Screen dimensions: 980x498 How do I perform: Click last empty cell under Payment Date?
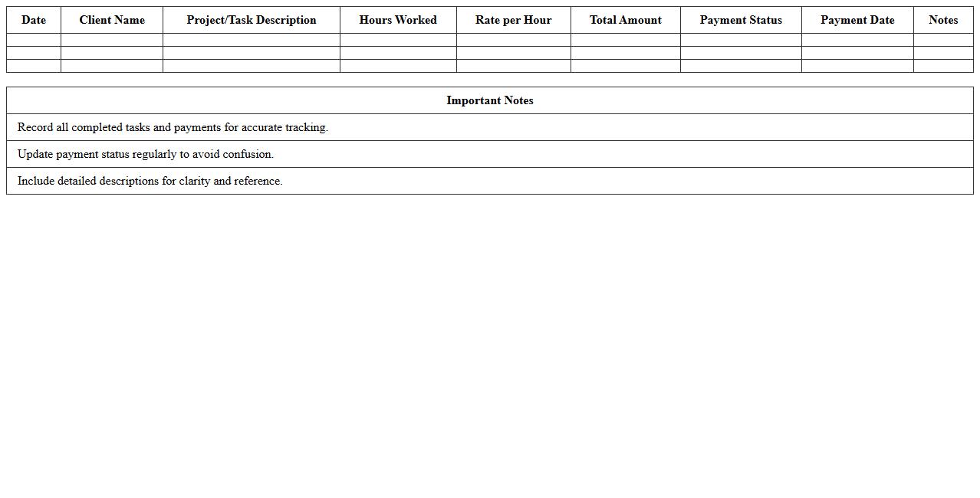[x=857, y=66]
